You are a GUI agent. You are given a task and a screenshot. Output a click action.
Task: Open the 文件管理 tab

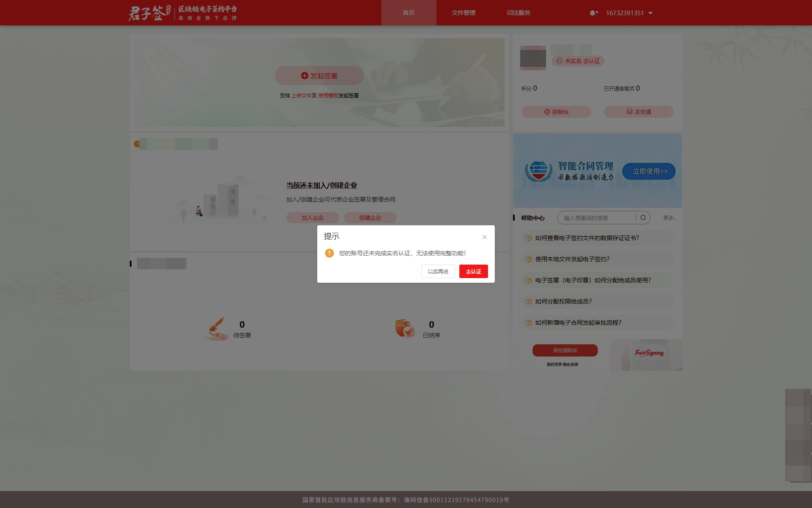coord(464,13)
